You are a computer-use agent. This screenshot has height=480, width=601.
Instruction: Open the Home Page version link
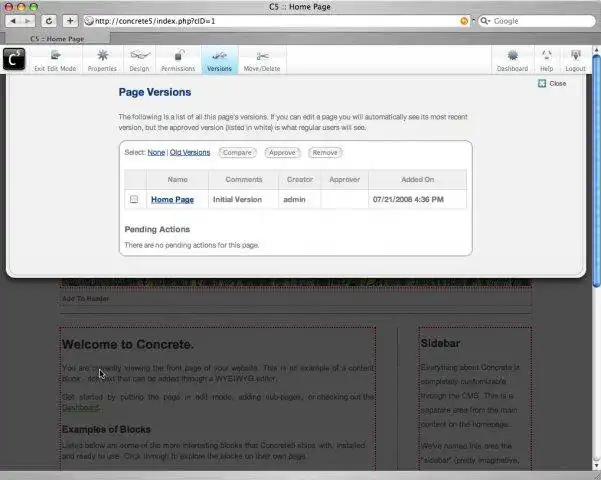point(172,199)
